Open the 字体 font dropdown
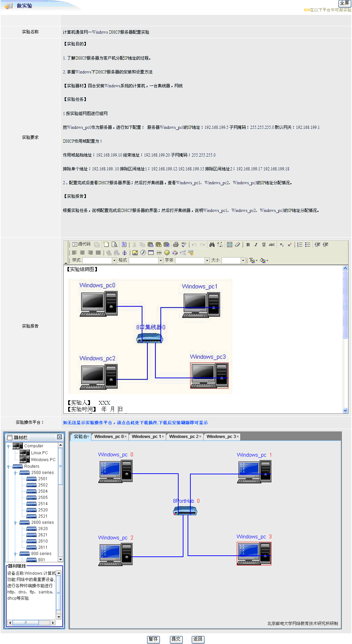This screenshot has height=644, width=352. (x=207, y=260)
